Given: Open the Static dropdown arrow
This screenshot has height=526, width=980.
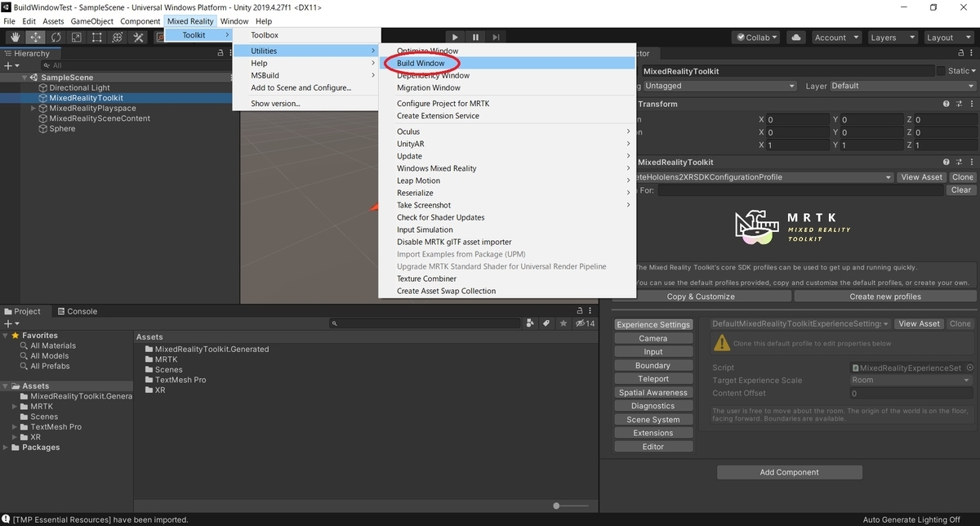Looking at the screenshot, I should point(973,71).
